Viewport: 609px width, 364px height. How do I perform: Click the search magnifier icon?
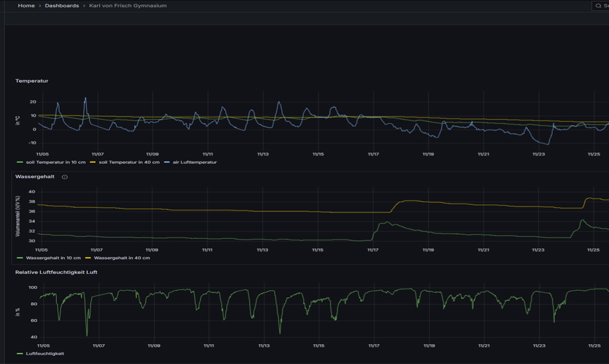pos(598,6)
